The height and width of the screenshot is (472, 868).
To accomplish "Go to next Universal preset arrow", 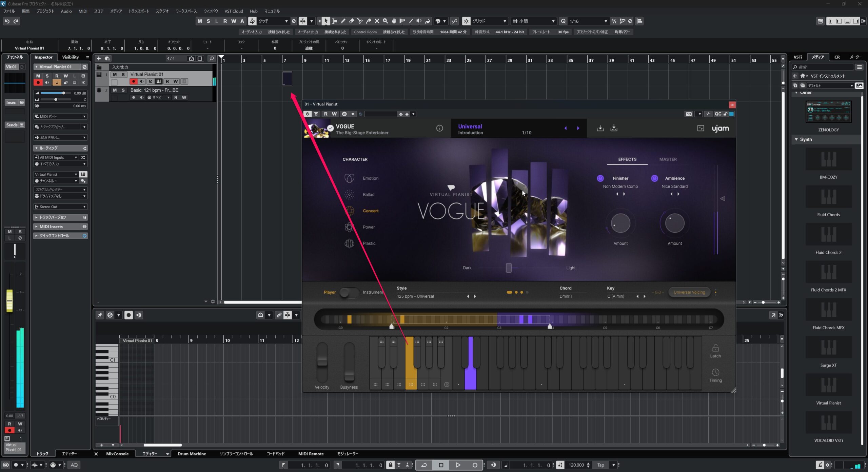I will (x=578, y=128).
